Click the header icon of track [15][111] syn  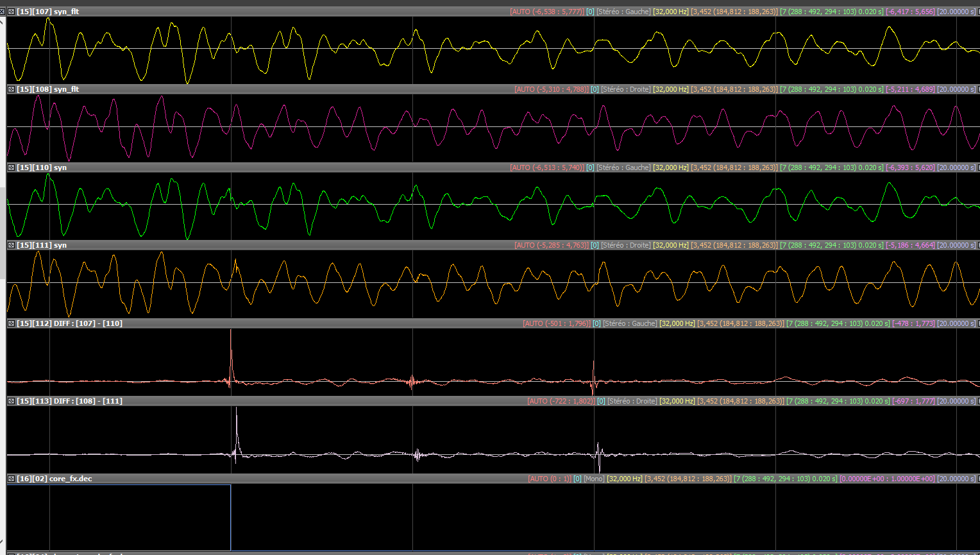(11, 245)
